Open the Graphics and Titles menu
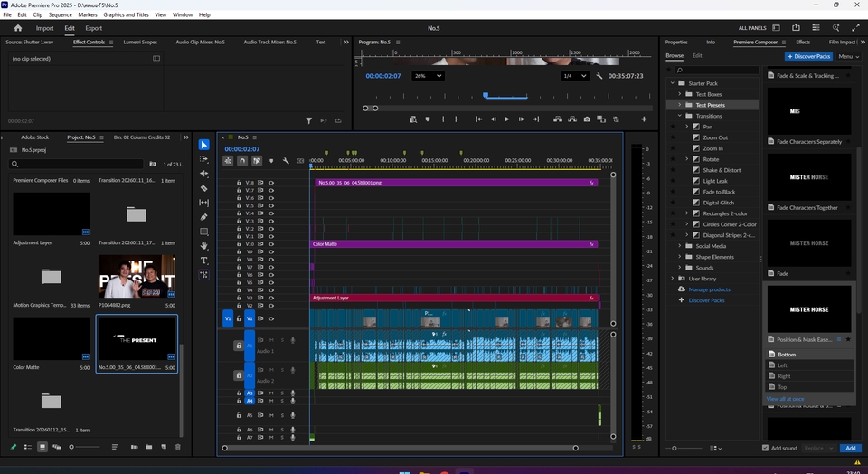 tap(127, 15)
